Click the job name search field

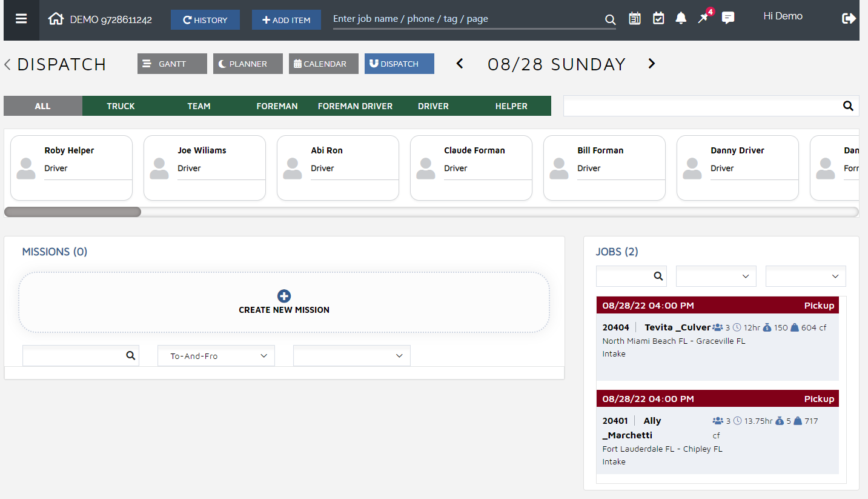(x=466, y=19)
